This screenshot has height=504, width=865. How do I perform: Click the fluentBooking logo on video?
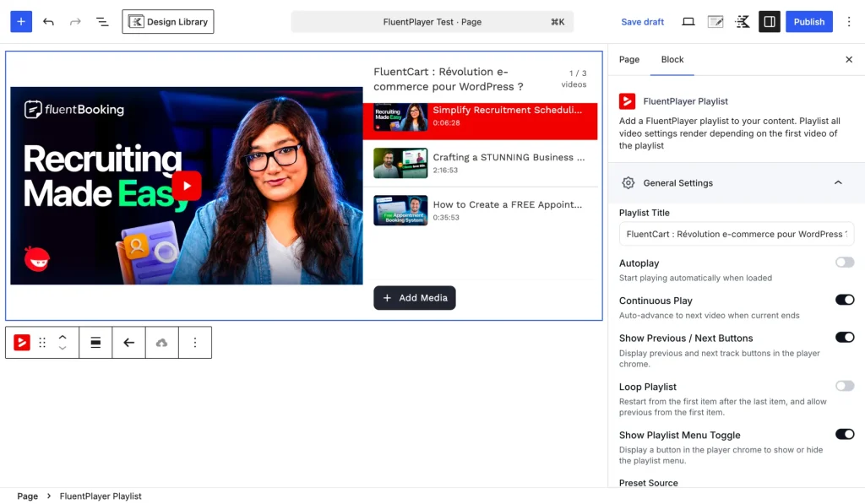pos(74,109)
